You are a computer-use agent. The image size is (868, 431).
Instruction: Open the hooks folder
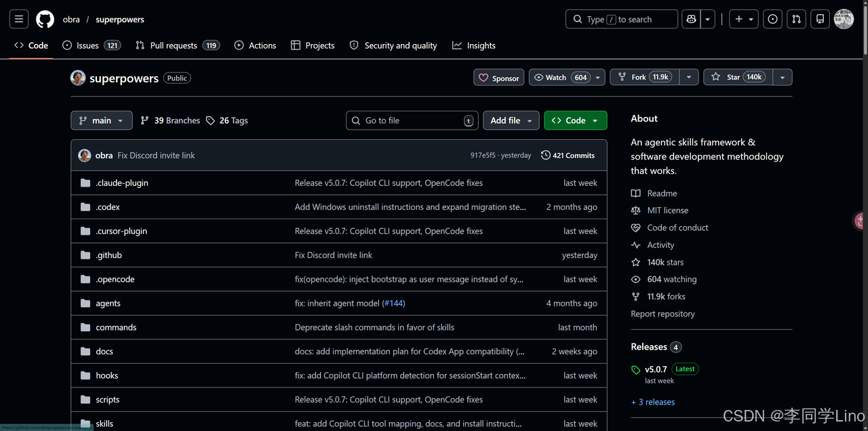(x=107, y=375)
